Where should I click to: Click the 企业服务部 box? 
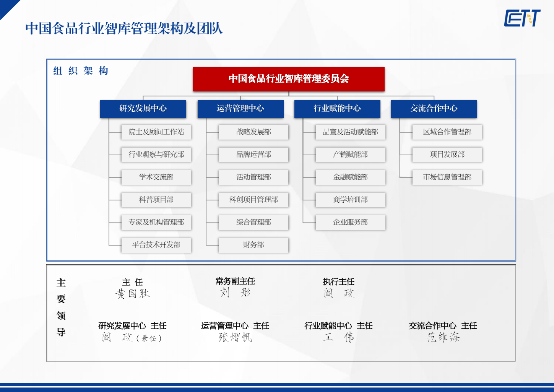tap(350, 222)
